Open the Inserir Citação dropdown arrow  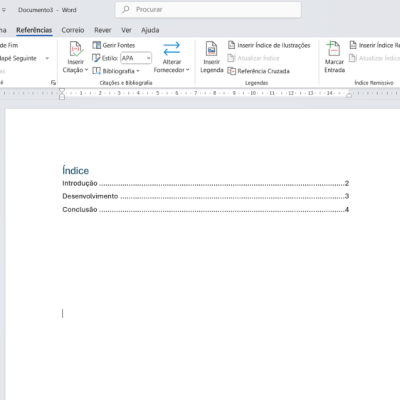point(86,70)
